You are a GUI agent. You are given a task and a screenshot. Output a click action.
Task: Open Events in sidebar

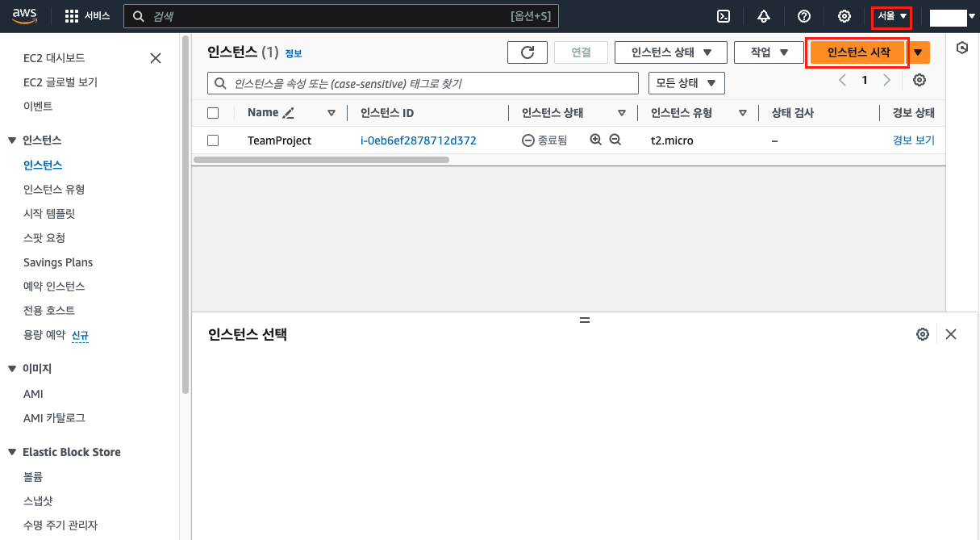(38, 107)
